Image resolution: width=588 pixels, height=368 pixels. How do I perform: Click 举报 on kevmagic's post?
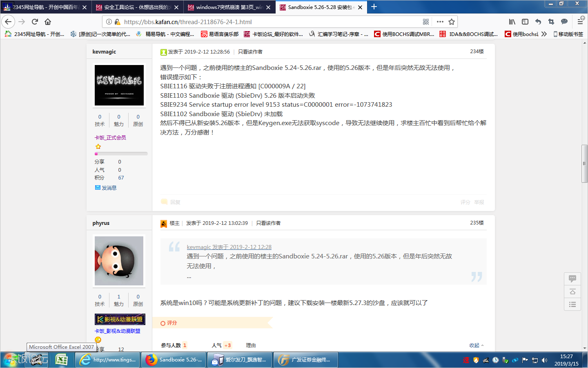[479, 202]
